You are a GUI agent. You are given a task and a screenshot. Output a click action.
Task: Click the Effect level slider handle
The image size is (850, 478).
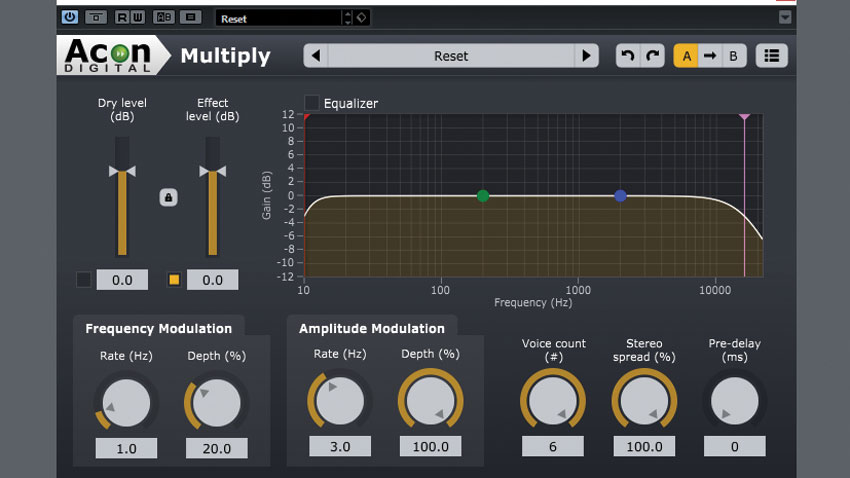[212, 171]
